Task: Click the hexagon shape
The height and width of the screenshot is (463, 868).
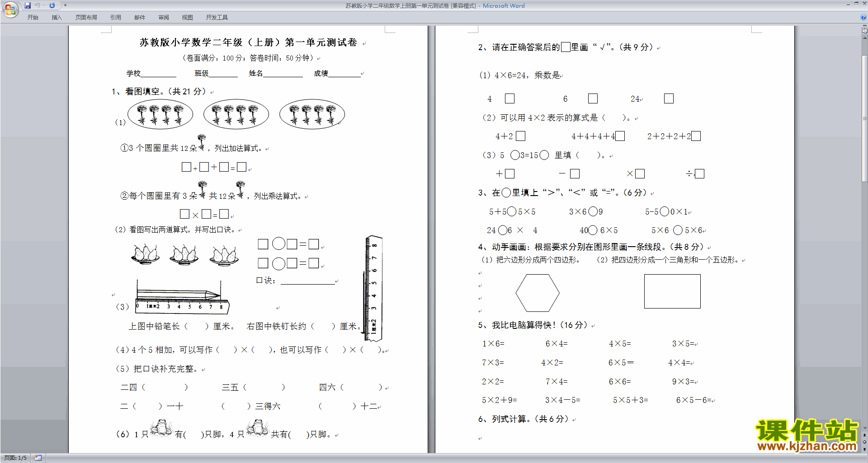Action: [x=538, y=293]
